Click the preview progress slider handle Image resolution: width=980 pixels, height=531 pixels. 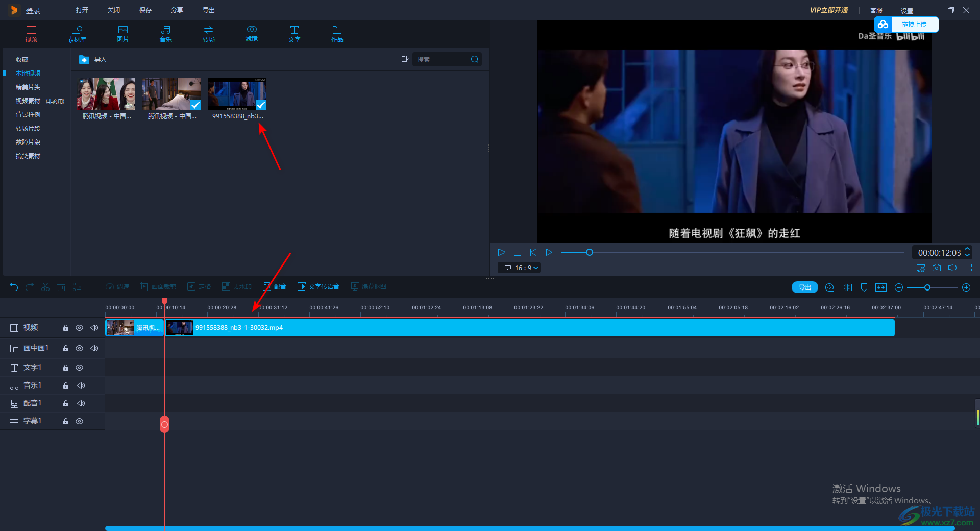click(x=590, y=252)
